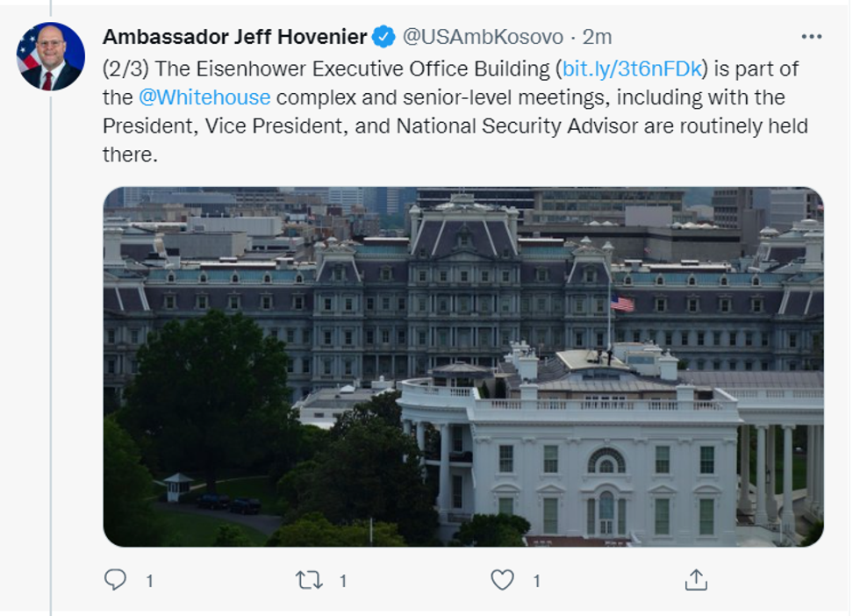The height and width of the screenshot is (616, 860).
Task: Like the tweet with the heart icon
Action: tap(502, 580)
